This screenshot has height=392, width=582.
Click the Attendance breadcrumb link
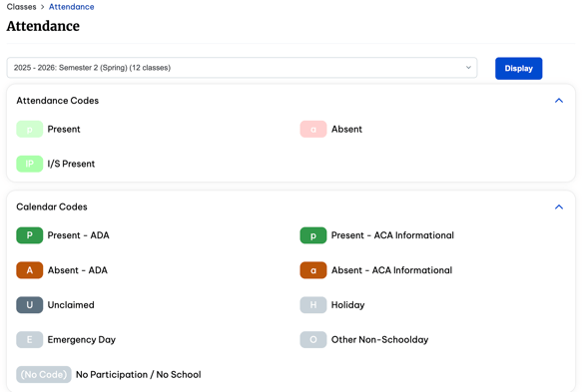point(71,7)
